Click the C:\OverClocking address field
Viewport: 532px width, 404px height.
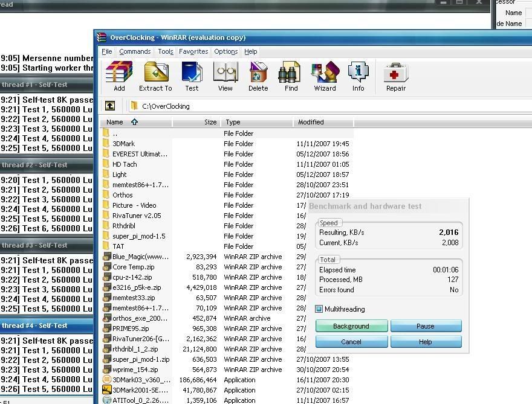(x=329, y=106)
